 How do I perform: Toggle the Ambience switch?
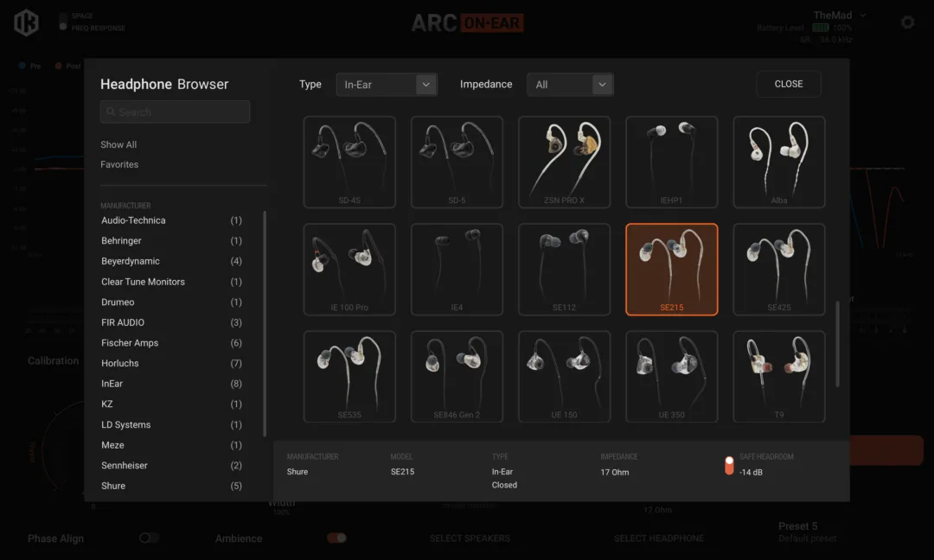(336, 538)
